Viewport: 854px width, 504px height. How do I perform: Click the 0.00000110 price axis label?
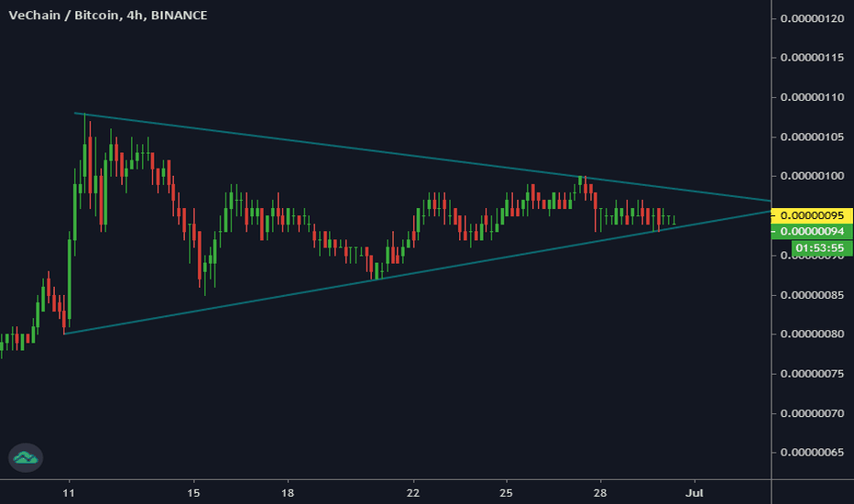click(x=812, y=97)
